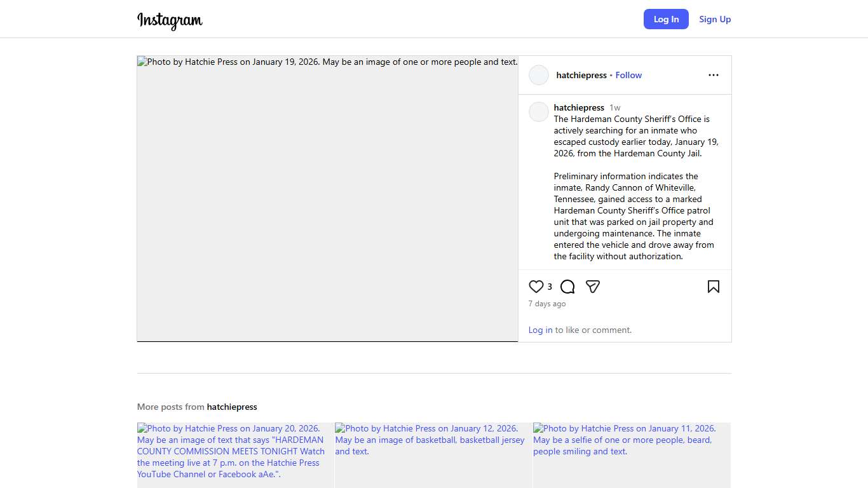Open hatchiepress username in the post header
This screenshot has width=868, height=488.
tap(581, 75)
